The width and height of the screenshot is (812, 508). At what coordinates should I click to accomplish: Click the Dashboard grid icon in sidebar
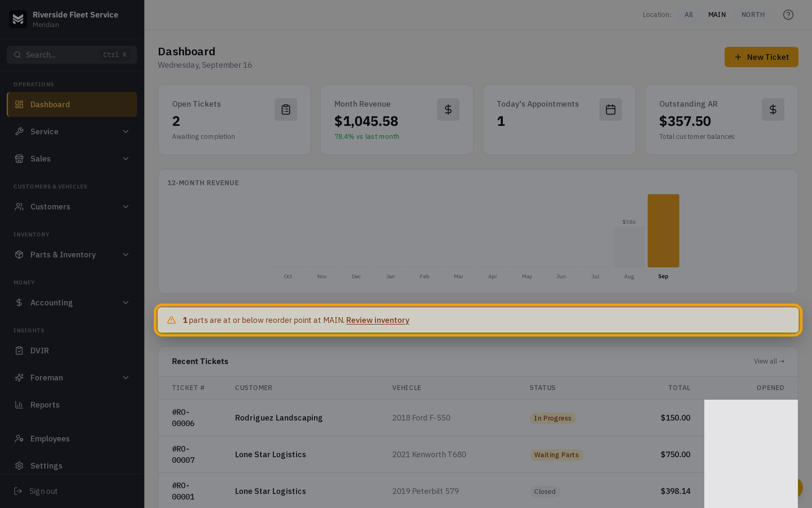[19, 104]
